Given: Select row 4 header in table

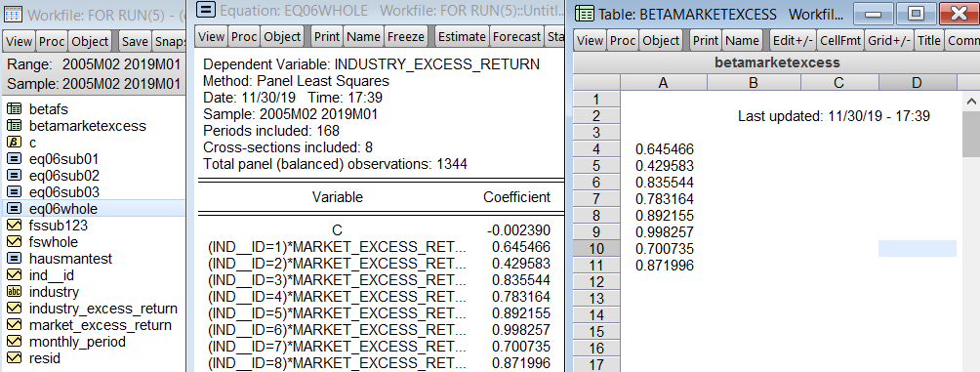Looking at the screenshot, I should 596,149.
